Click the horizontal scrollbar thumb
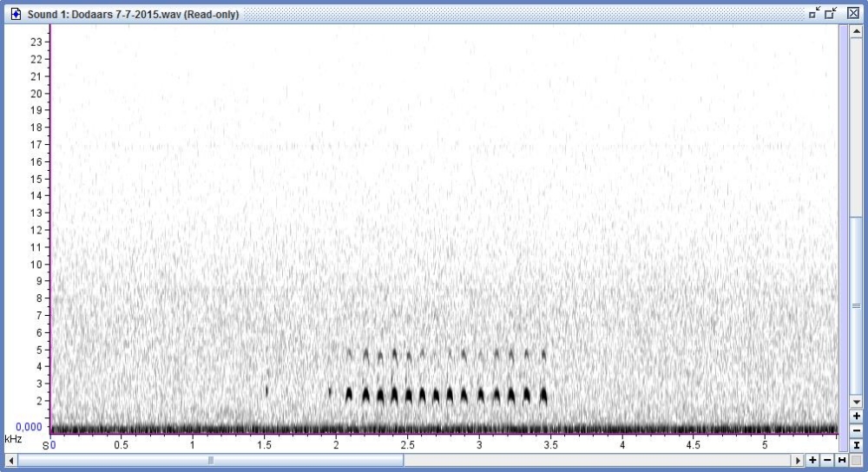Screen dimensions: 868x472 pos(210,461)
